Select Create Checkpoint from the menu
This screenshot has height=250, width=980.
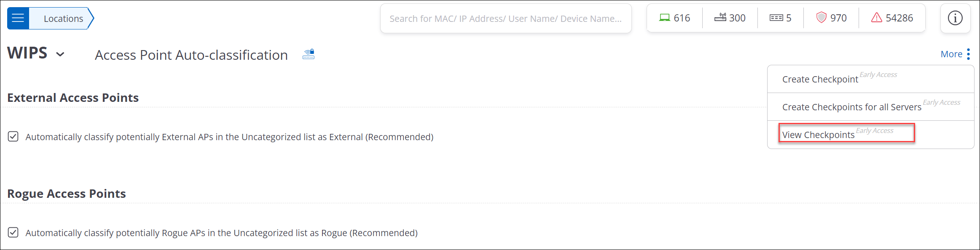pos(820,79)
